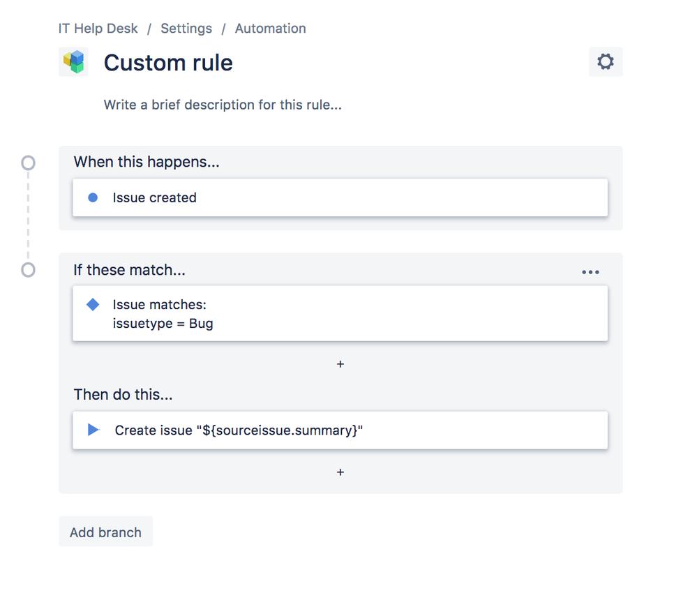Navigate to Settings breadcrumb
This screenshot has height=616, width=697.
point(186,29)
